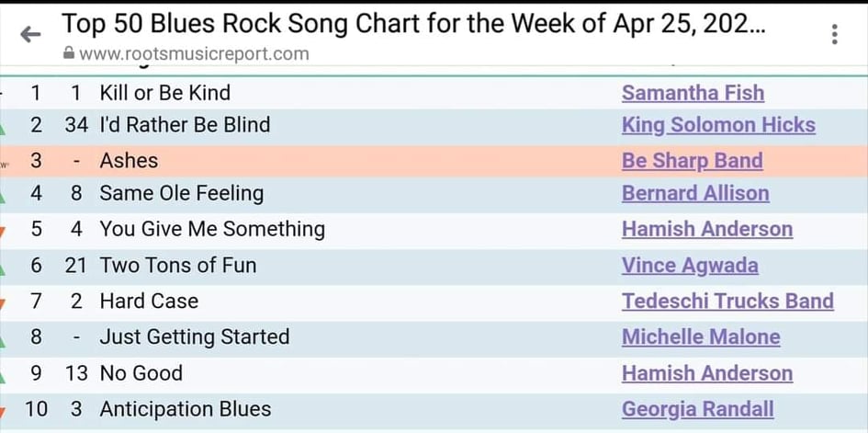Click orange down arrow beside rank 10

(x=2, y=413)
